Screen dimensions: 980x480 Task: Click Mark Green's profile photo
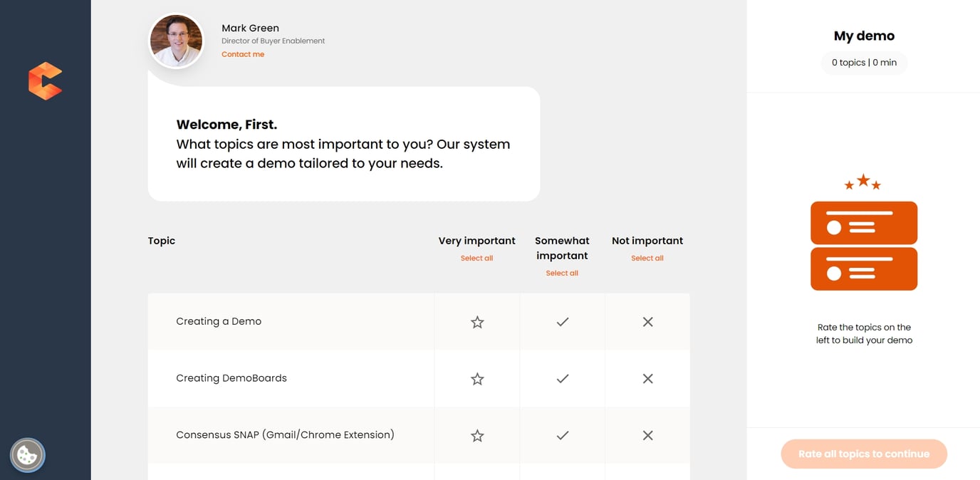176,40
